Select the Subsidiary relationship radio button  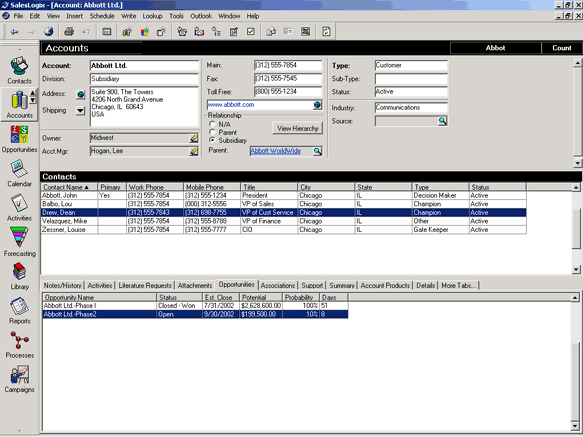coord(212,140)
